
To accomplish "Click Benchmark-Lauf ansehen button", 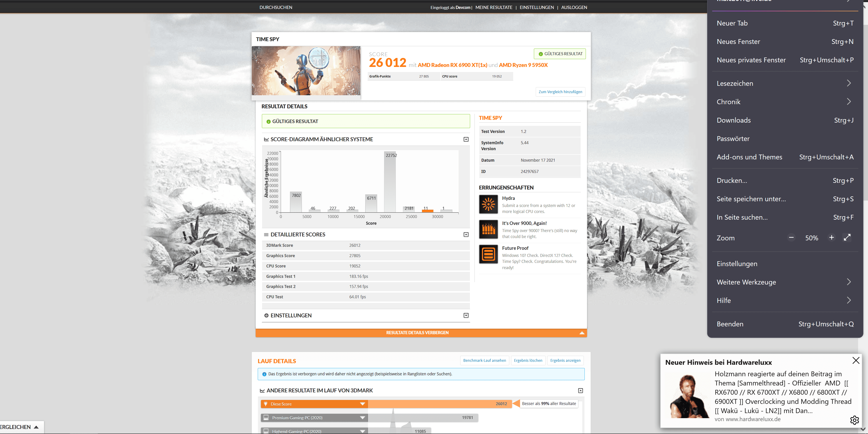I will click(484, 360).
